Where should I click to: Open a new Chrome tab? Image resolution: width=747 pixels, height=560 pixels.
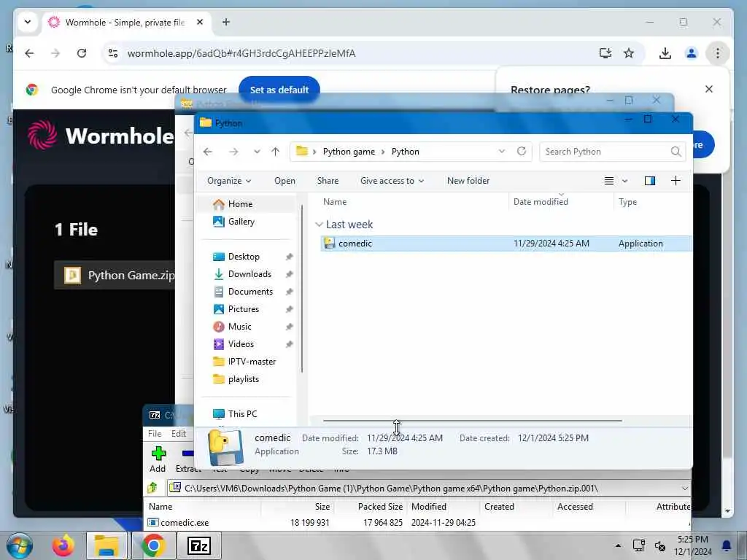point(226,22)
